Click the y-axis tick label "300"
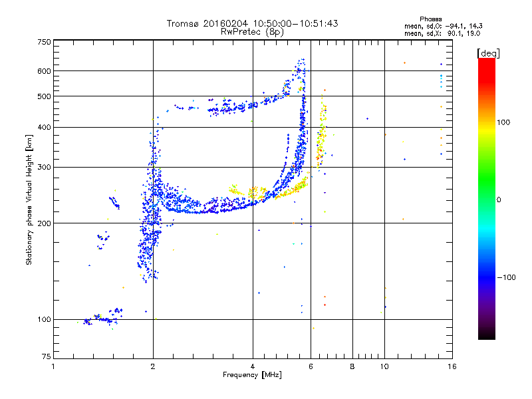Screen dimensions: 532x399 (45, 167)
